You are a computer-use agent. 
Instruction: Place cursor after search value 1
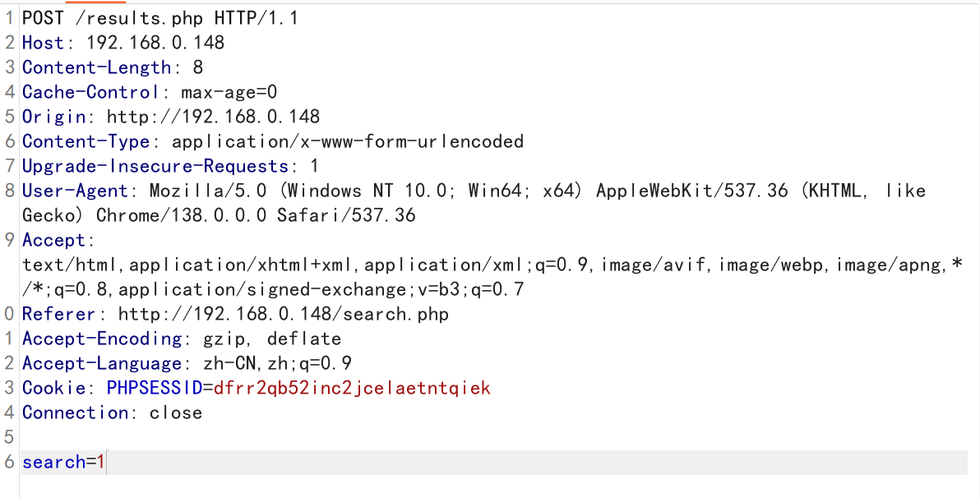(x=107, y=462)
